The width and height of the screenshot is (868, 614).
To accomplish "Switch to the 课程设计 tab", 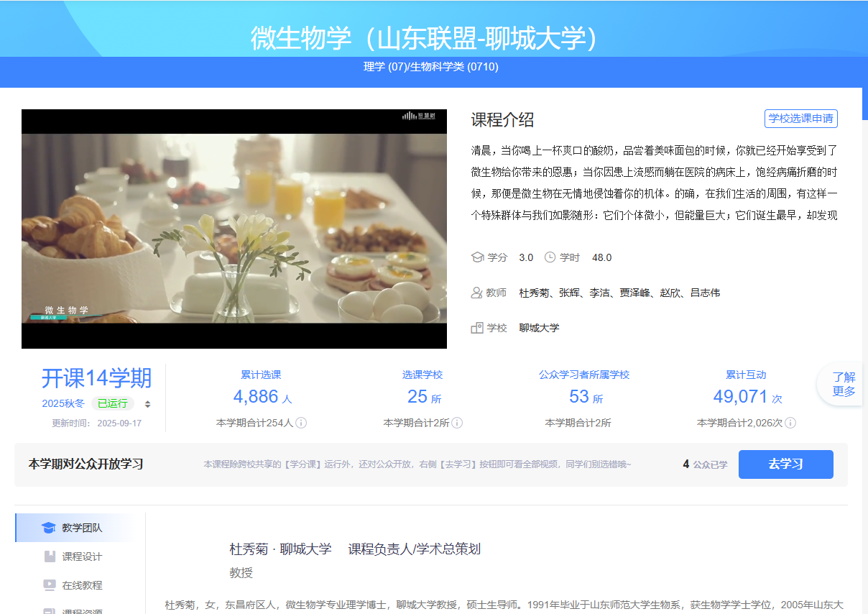I will point(82,556).
